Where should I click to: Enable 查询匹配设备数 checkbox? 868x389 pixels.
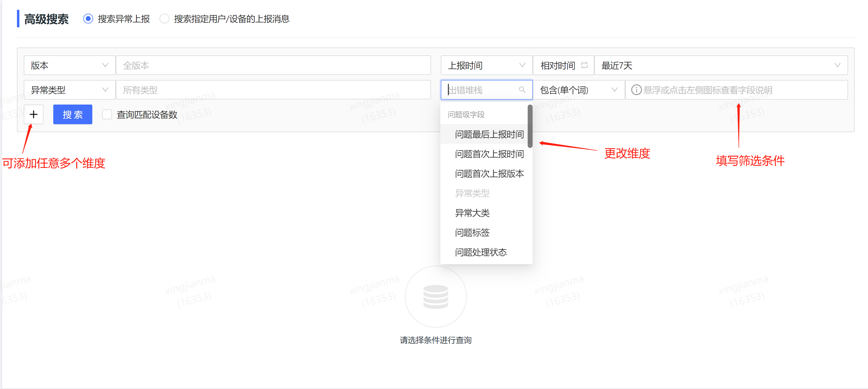point(107,114)
